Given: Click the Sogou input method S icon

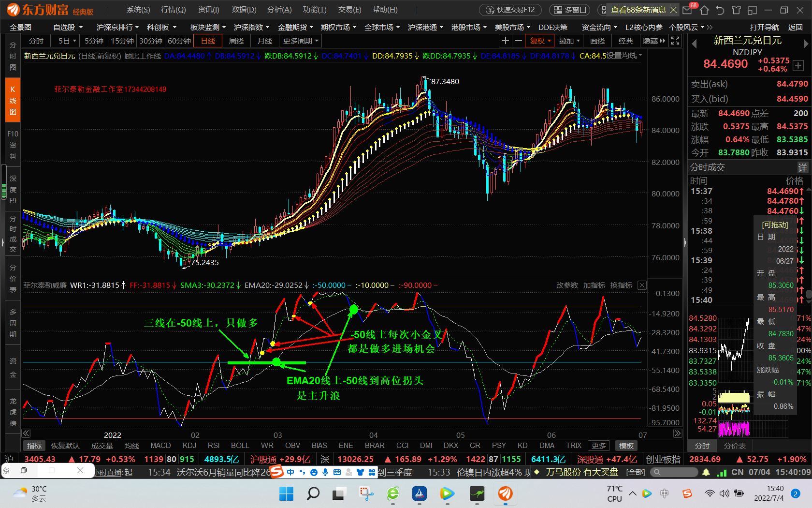Looking at the screenshot, I should coord(276,472).
